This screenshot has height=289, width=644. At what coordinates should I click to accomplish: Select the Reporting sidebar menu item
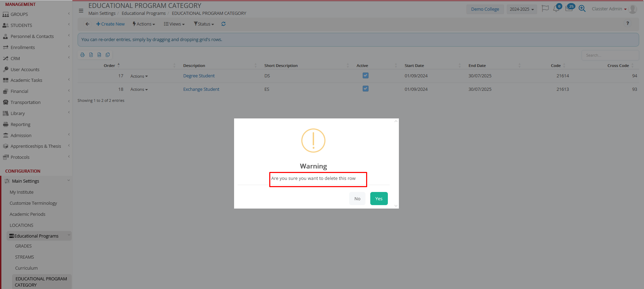tap(20, 124)
